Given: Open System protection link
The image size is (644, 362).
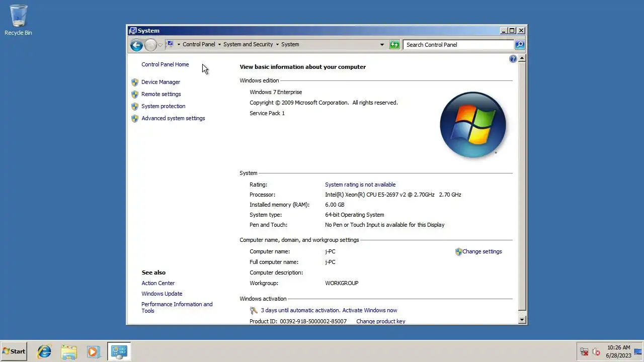Looking at the screenshot, I should click(x=164, y=106).
